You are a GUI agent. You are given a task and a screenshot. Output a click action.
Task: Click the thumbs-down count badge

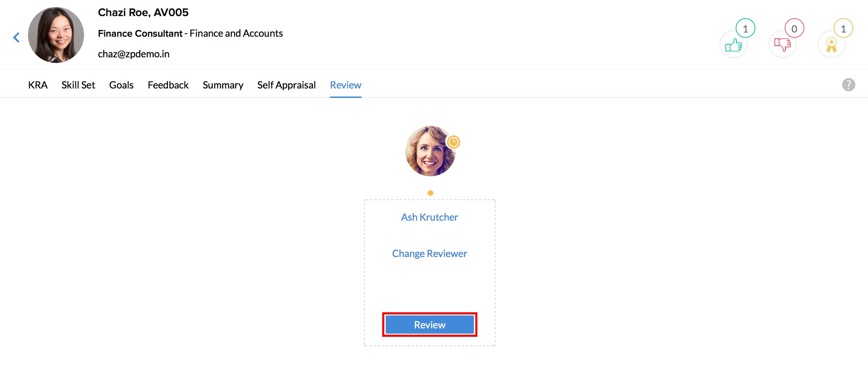(x=794, y=28)
